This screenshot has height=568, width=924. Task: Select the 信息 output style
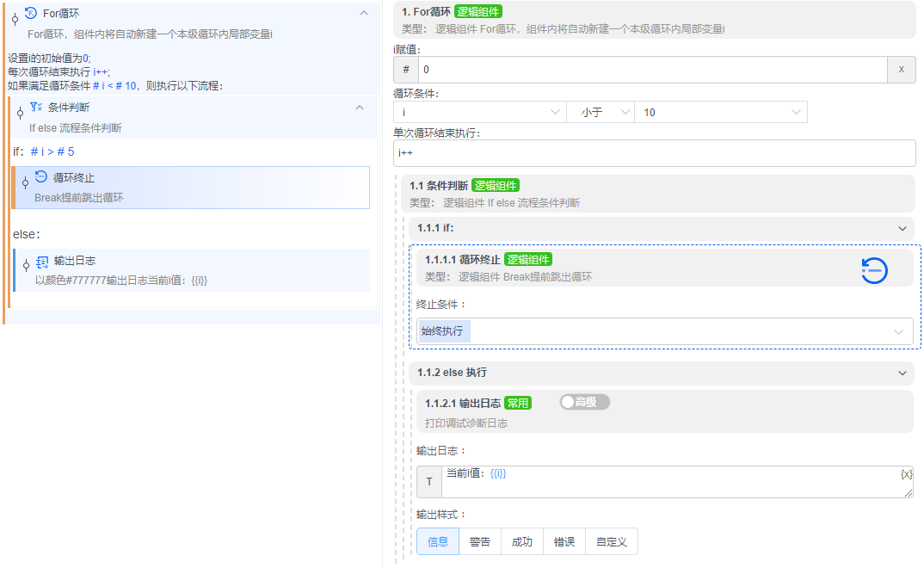point(437,541)
